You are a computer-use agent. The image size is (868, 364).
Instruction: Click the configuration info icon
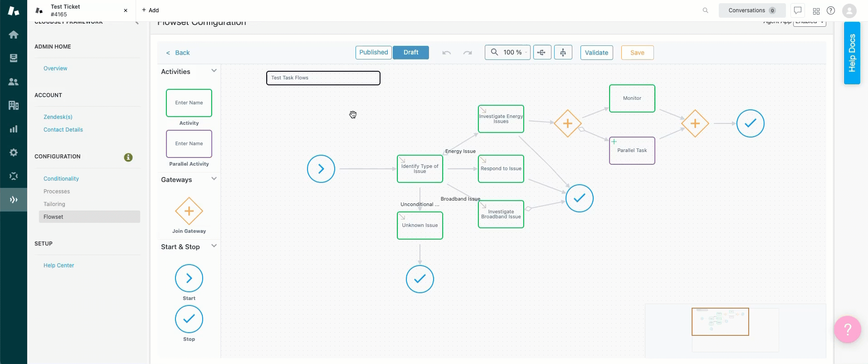pyautogui.click(x=128, y=157)
